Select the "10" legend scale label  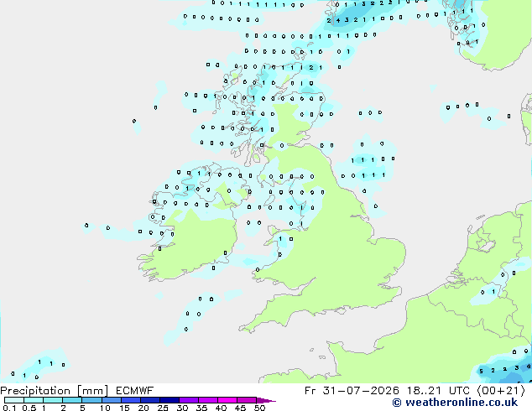(105, 408)
